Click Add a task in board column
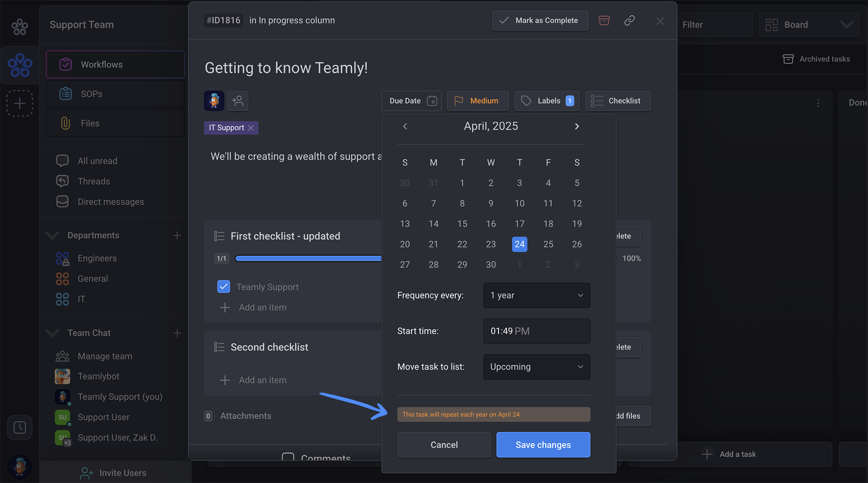Screen dimensions: 868x483 (x=729, y=454)
